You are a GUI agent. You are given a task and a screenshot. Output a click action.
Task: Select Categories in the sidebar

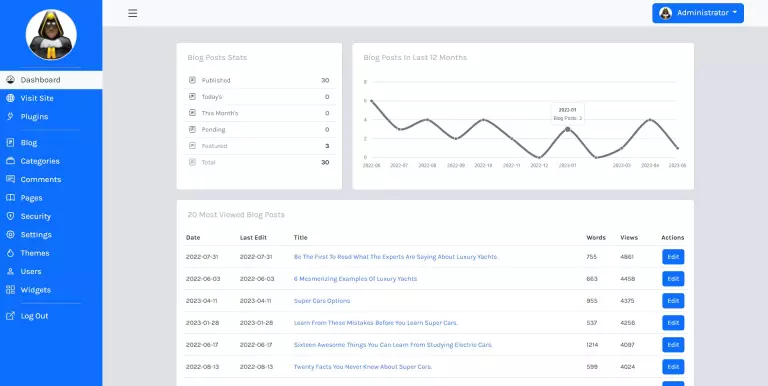51,161
